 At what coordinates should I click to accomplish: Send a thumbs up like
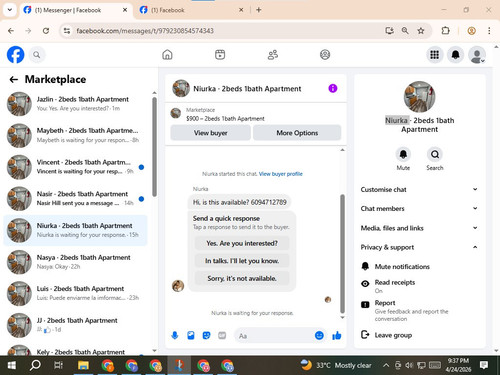click(x=337, y=335)
